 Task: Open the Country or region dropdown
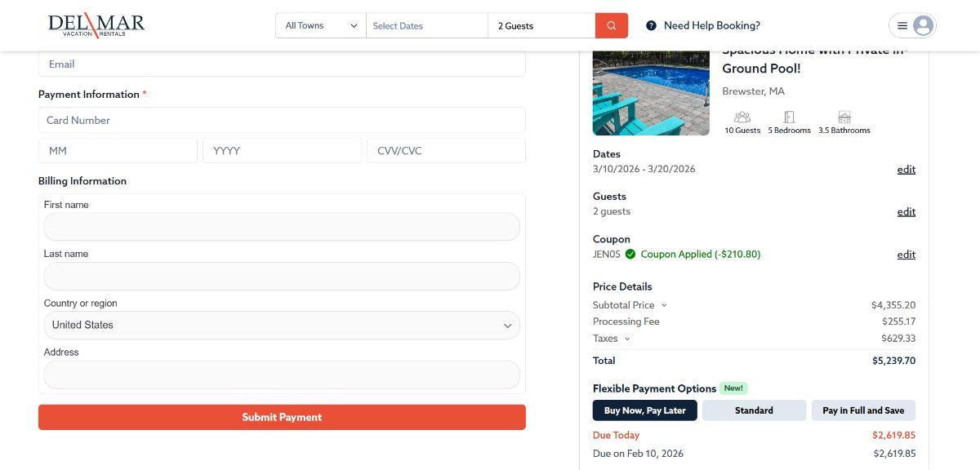coord(282,325)
